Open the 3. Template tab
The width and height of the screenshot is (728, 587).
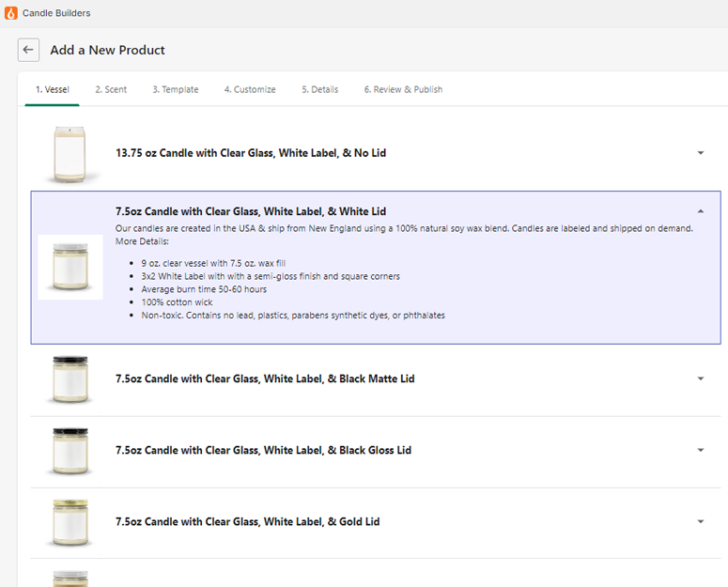(176, 89)
